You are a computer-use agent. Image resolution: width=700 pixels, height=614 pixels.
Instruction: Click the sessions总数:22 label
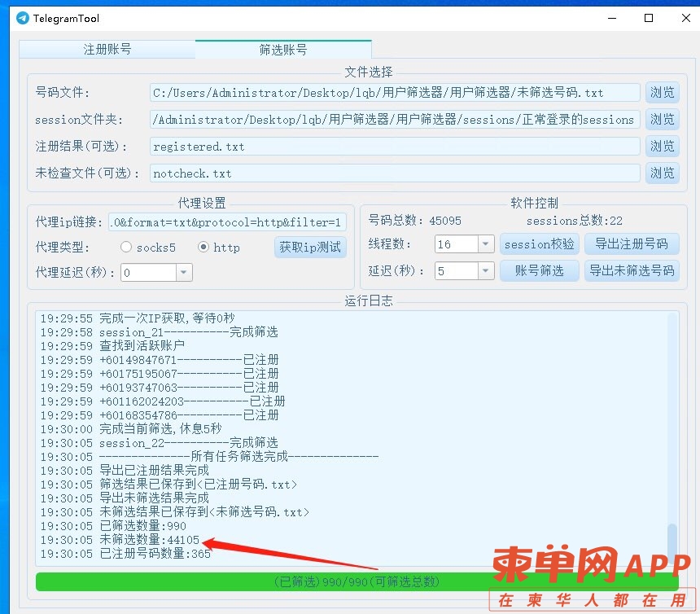coord(574,221)
